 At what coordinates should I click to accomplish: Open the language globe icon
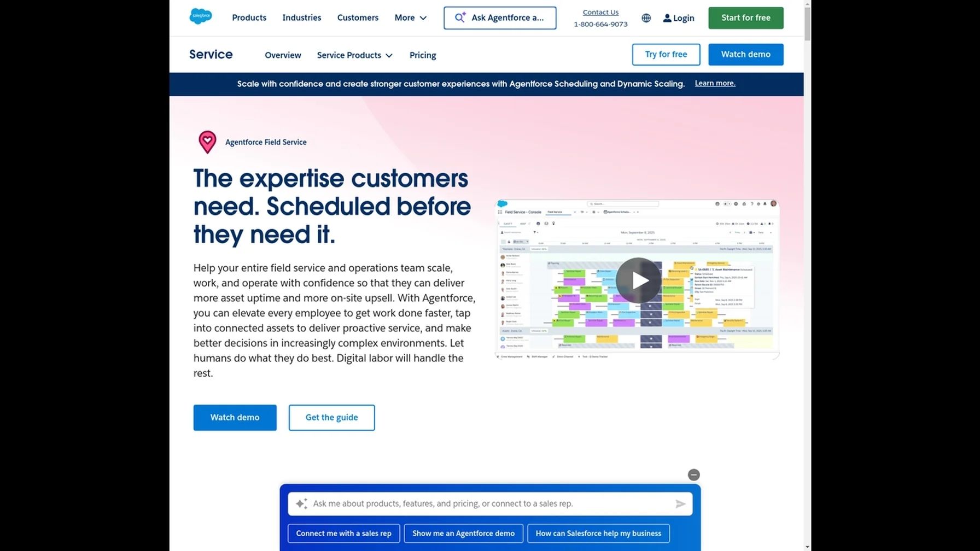(646, 17)
